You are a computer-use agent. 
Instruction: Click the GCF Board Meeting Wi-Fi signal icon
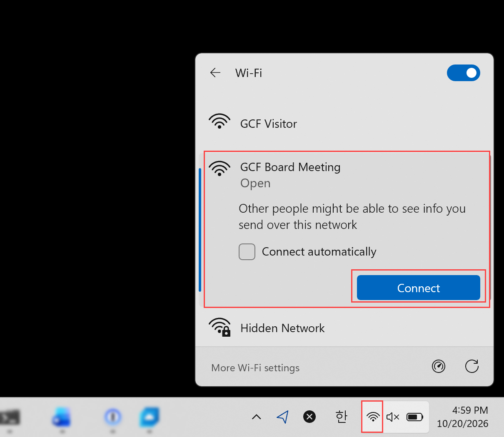pos(220,169)
